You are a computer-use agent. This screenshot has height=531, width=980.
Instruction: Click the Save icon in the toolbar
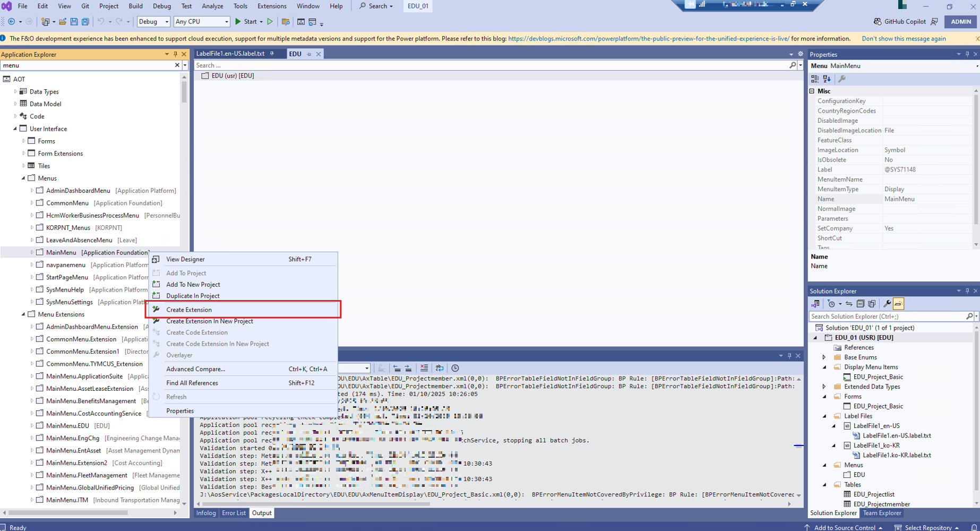tap(74, 22)
